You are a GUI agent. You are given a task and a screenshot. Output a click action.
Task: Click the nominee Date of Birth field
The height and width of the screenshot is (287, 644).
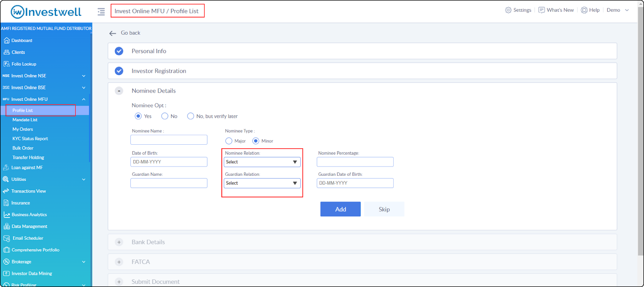(169, 162)
